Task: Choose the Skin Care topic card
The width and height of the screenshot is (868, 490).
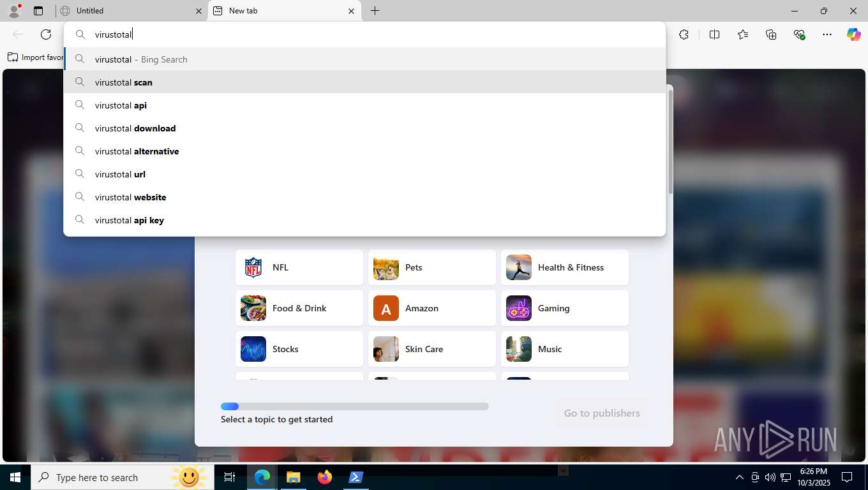Action: pos(432,349)
